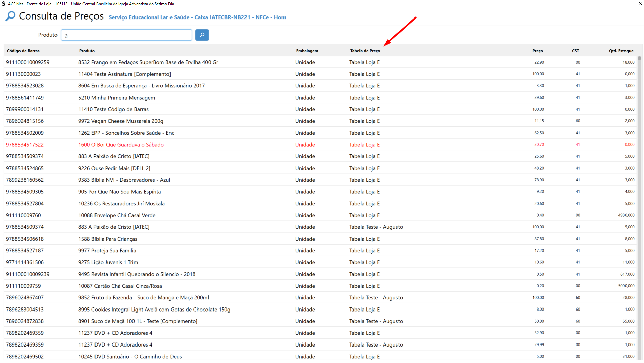
Task: Select row 1262 EPP - Soncelhos Sobre Saúde
Action: point(320,133)
